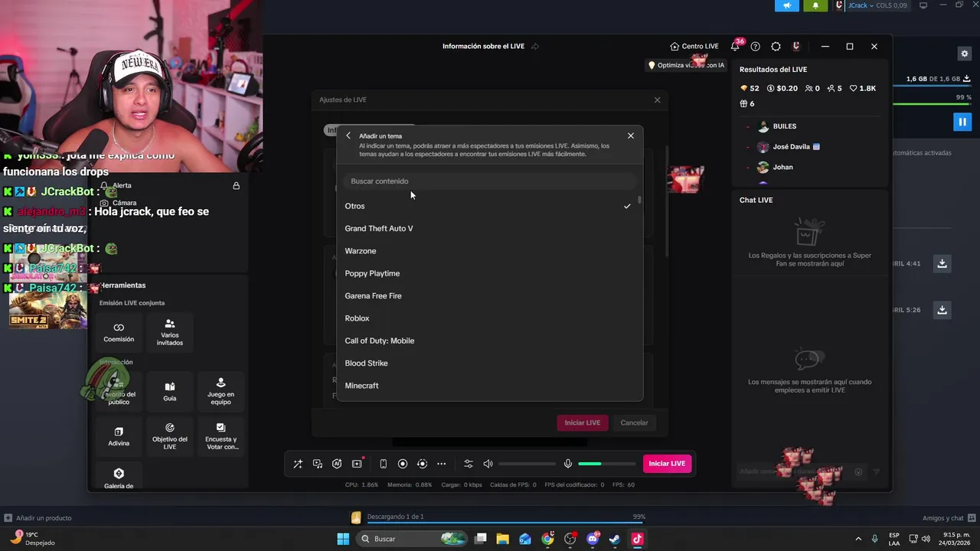The image size is (980, 551).
Task: Pause the Steam download
Action: click(962, 122)
